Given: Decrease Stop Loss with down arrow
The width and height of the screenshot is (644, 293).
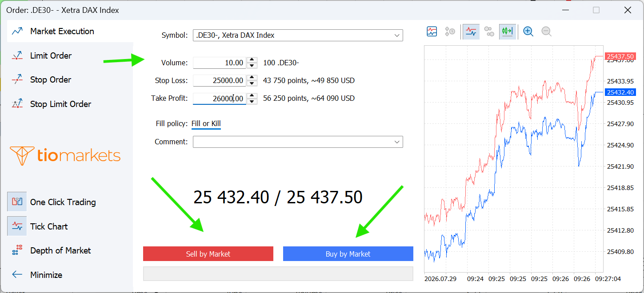Looking at the screenshot, I should [252, 83].
